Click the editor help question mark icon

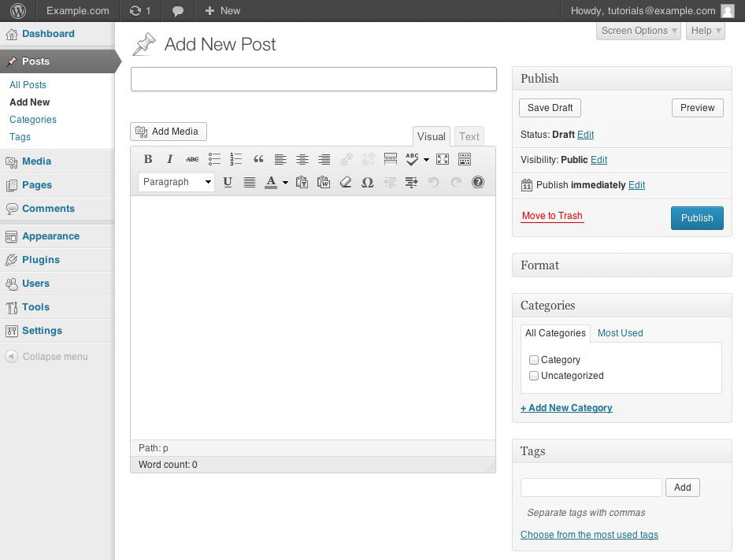tap(478, 182)
